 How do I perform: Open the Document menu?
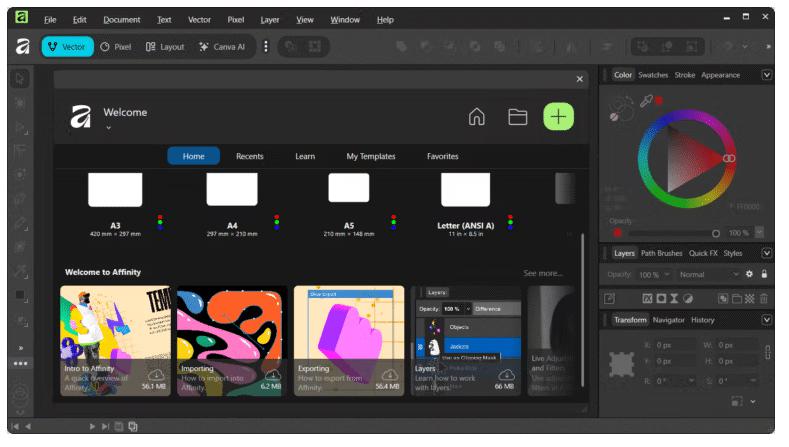click(x=121, y=20)
